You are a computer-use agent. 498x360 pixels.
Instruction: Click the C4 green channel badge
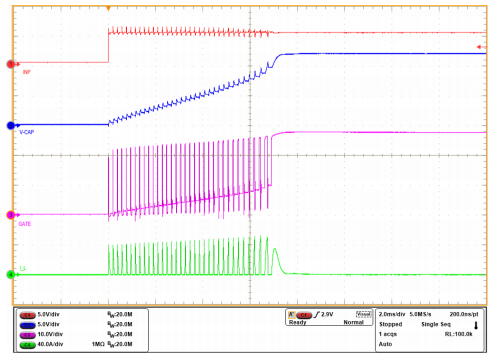(x=28, y=345)
